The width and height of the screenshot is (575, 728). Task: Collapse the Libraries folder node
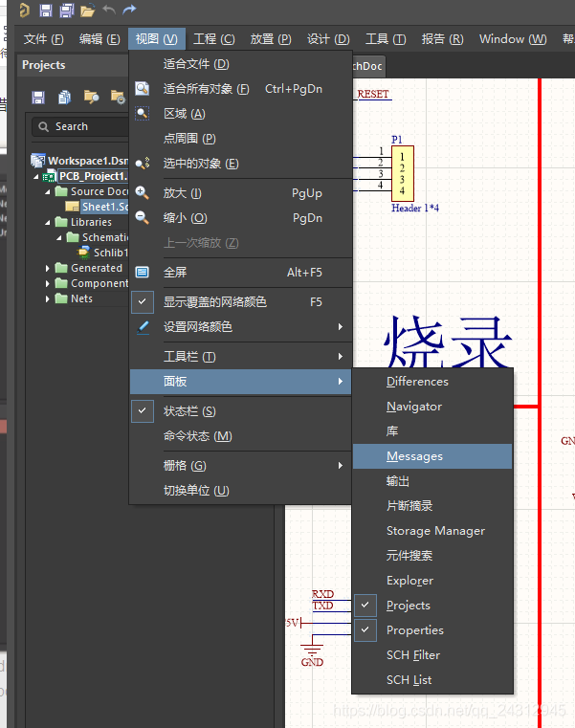48,222
